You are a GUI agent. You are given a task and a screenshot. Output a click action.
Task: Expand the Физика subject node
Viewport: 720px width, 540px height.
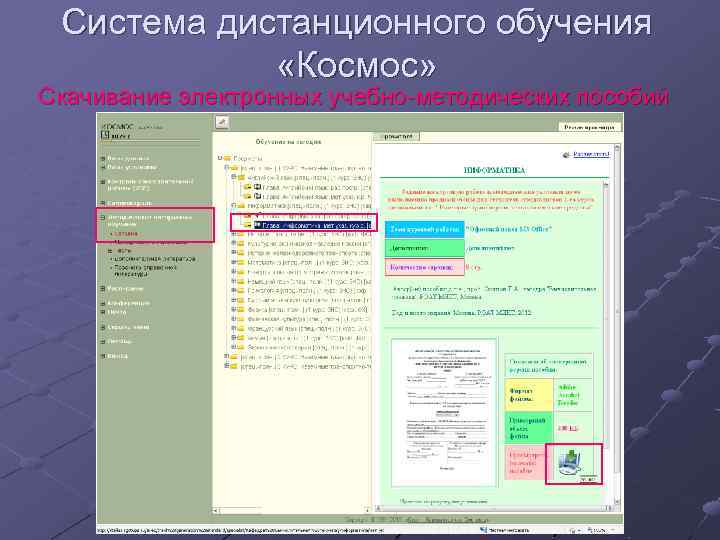(x=234, y=309)
